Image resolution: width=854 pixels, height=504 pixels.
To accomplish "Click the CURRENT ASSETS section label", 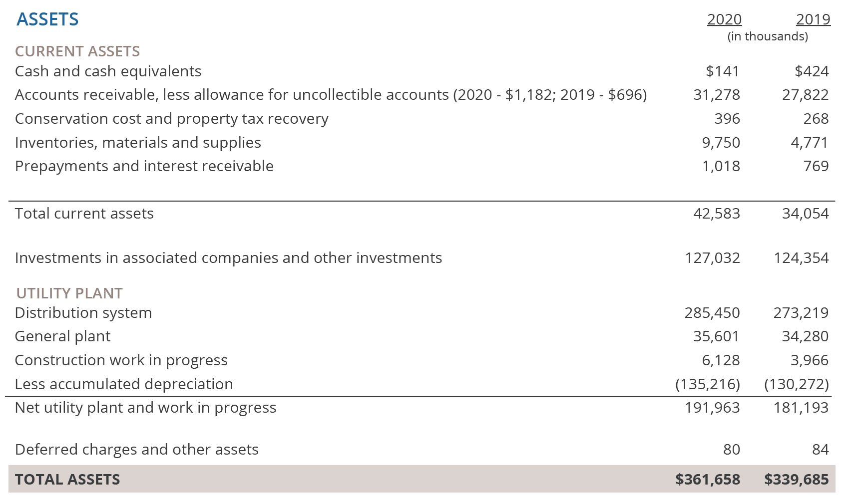I will [77, 51].
